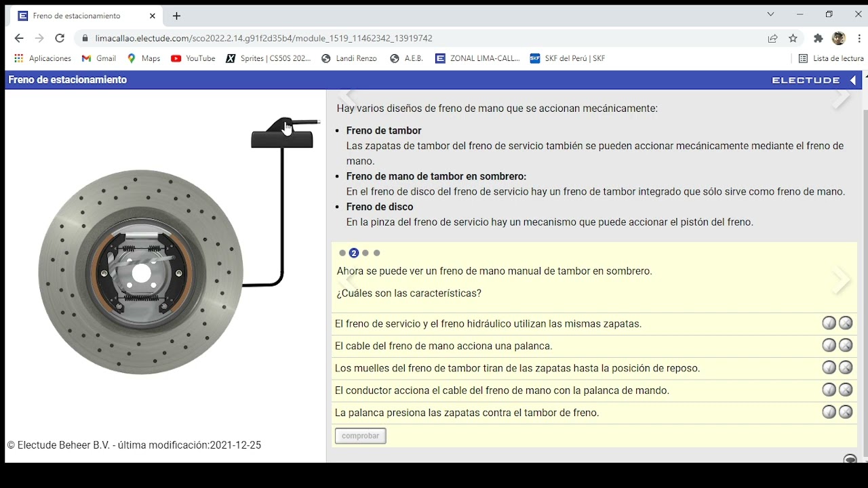Mark 'El conductor acciona' statement as false
868x488 pixels.
pos(846,390)
